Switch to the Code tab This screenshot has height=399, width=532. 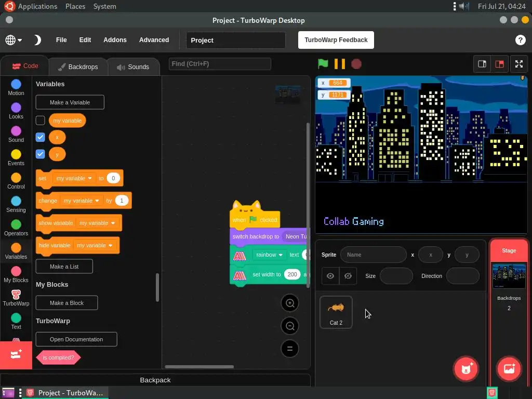pos(25,66)
